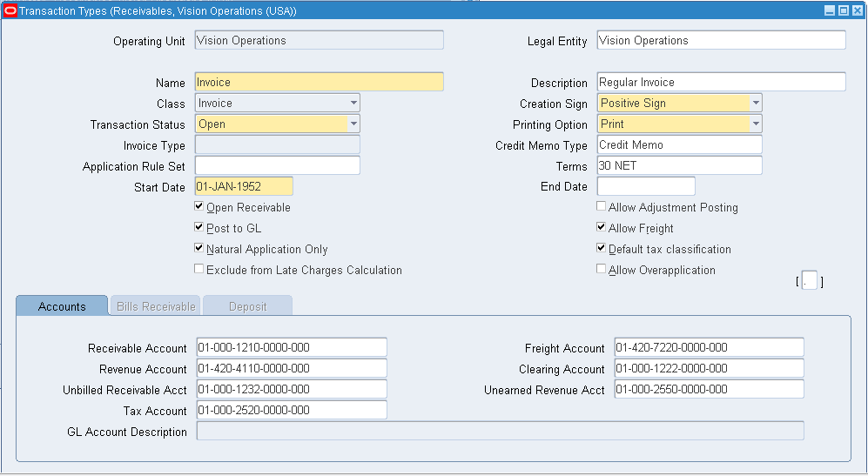Enable the Allow Overapplication checkbox
Viewport: 868px width, 476px height.
click(602, 270)
